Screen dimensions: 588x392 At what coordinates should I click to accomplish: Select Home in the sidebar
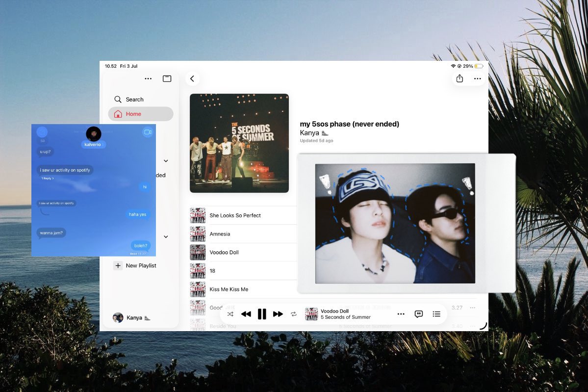point(141,114)
